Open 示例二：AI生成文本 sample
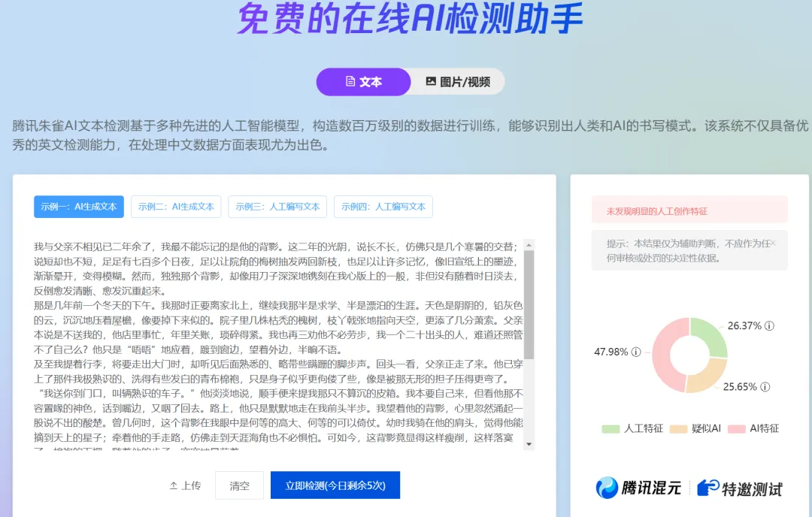 pyautogui.click(x=176, y=207)
